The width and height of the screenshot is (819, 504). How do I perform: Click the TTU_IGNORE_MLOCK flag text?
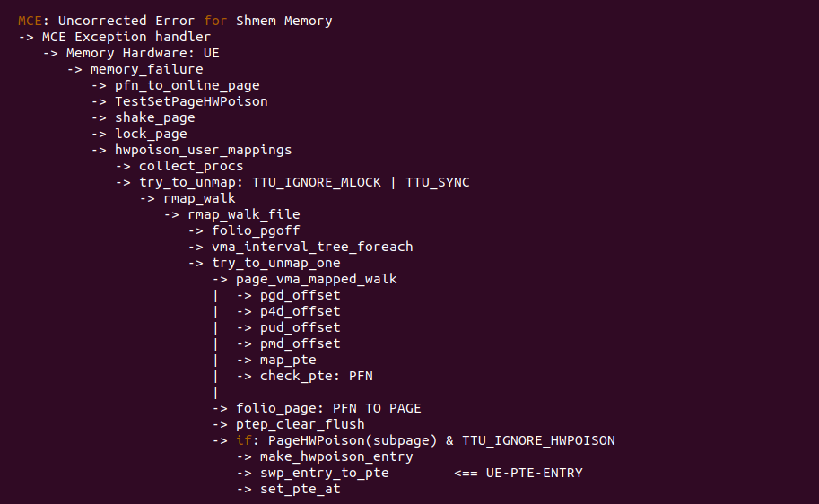(320, 182)
